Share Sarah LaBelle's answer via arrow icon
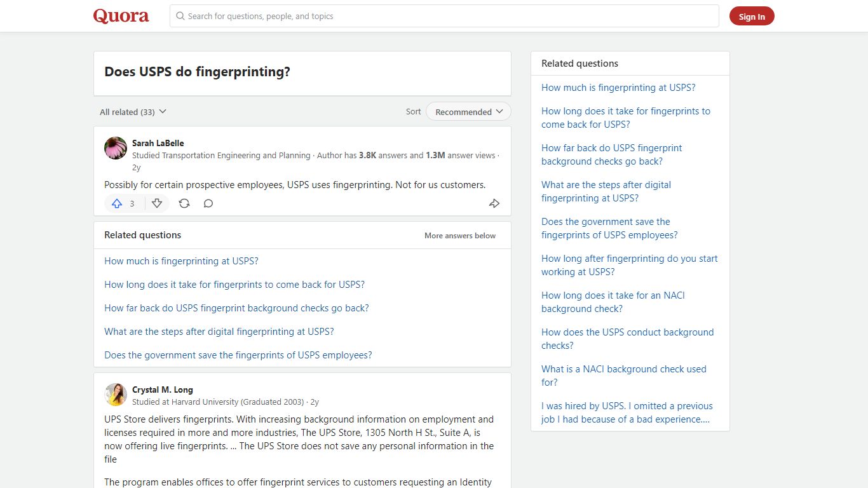Viewport: 868px width, 488px height. pos(494,203)
